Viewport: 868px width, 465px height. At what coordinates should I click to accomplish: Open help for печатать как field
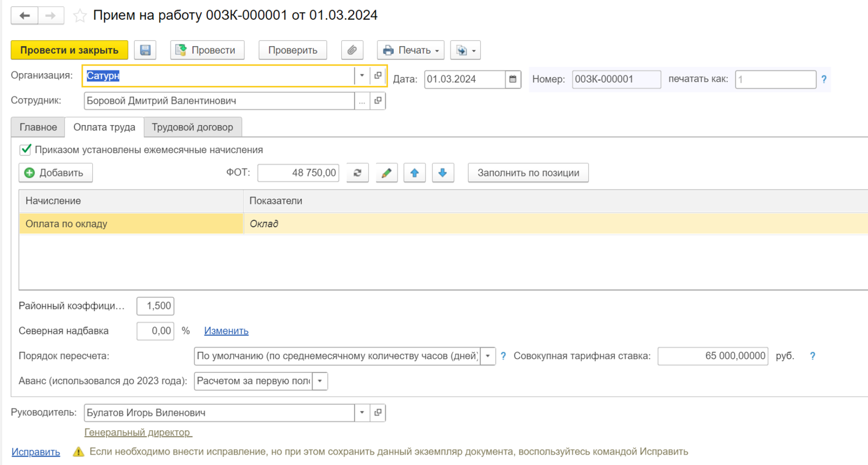pyautogui.click(x=824, y=79)
